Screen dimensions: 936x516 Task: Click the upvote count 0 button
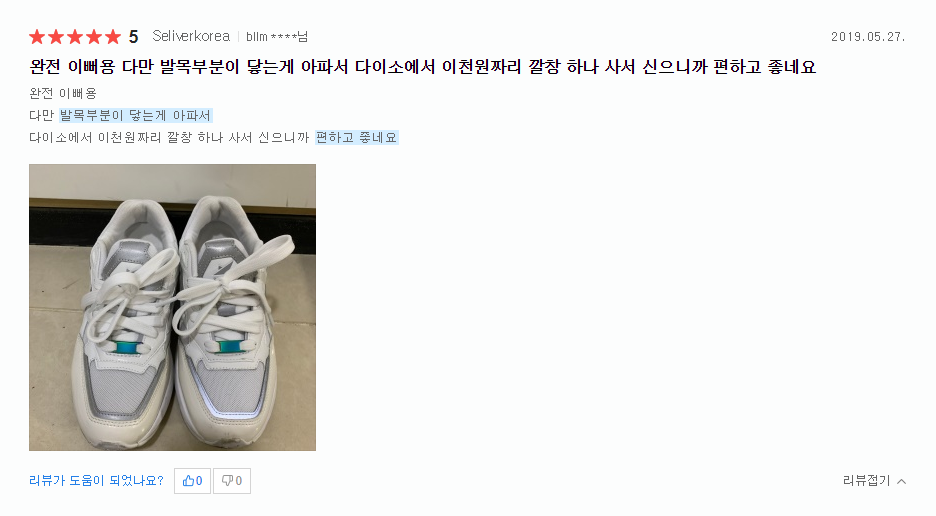[192, 481]
